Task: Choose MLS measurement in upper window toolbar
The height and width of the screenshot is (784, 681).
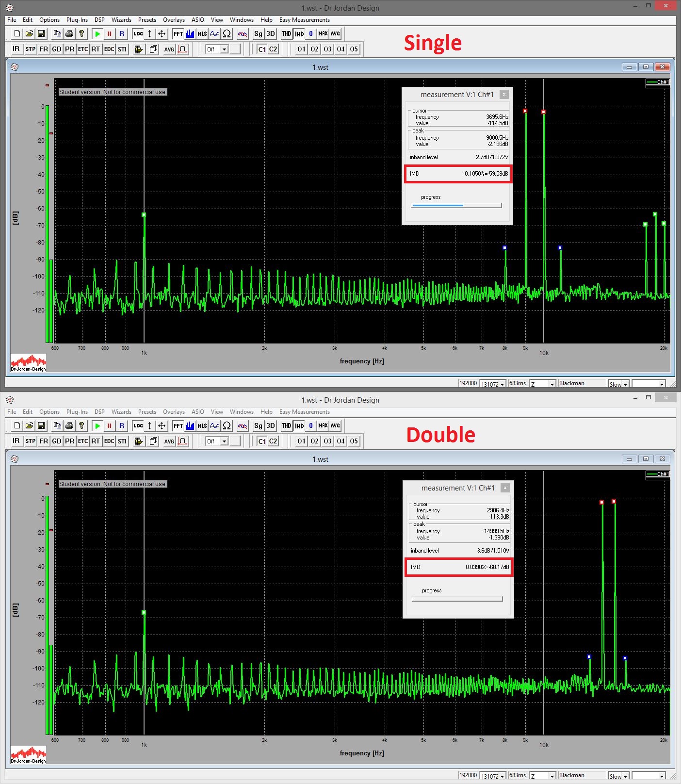Action: tap(202, 34)
